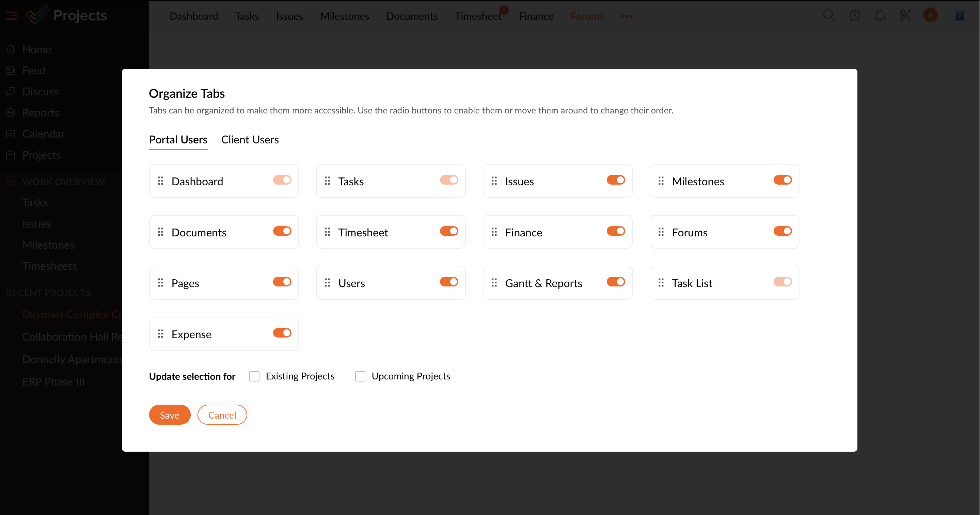Click the orange plus add icon
Screen dimensions: 980x515
[930, 16]
